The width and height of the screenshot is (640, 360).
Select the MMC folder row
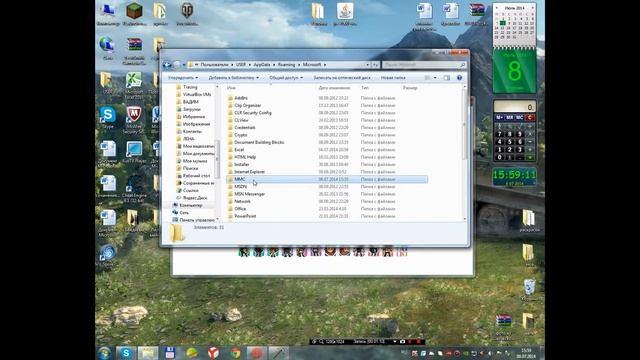(327, 179)
